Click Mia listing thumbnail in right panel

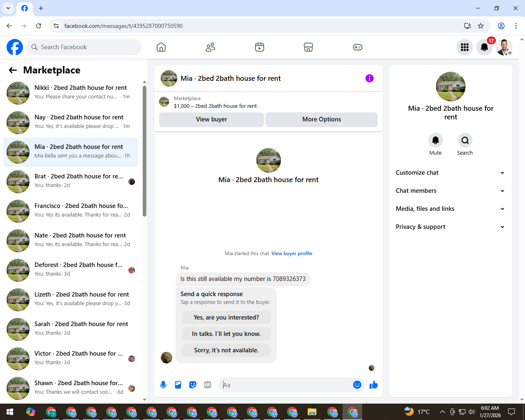point(451,87)
